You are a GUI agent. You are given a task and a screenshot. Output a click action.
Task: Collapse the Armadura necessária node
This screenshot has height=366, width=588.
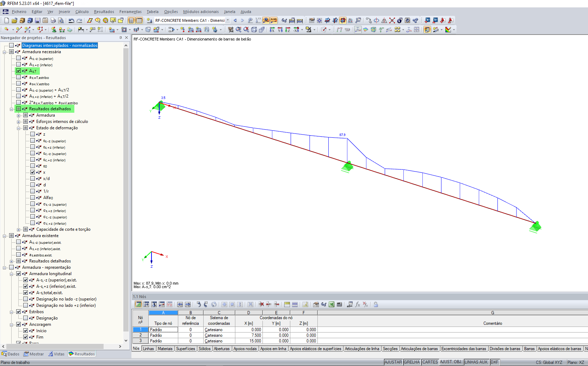[4, 52]
